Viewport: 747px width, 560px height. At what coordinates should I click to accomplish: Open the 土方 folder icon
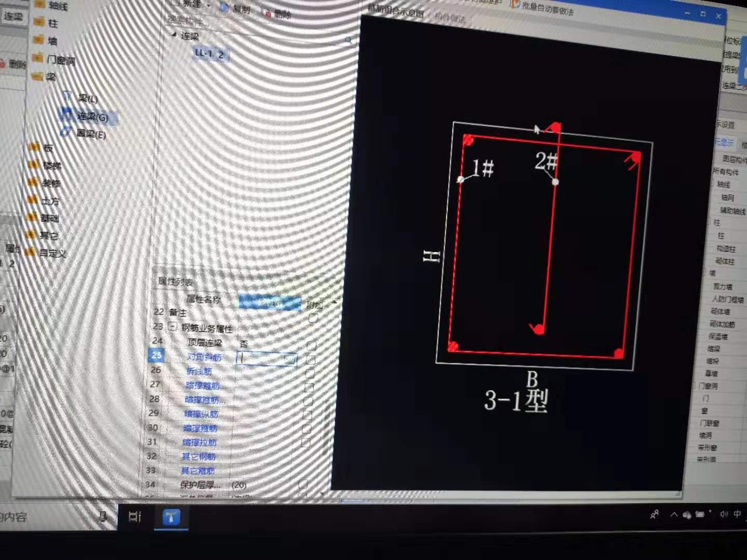pyautogui.click(x=33, y=200)
